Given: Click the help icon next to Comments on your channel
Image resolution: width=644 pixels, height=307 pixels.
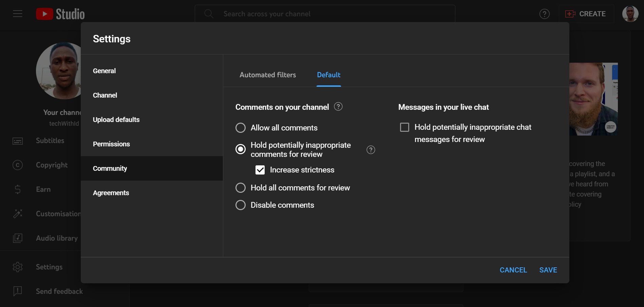Looking at the screenshot, I should click(338, 106).
